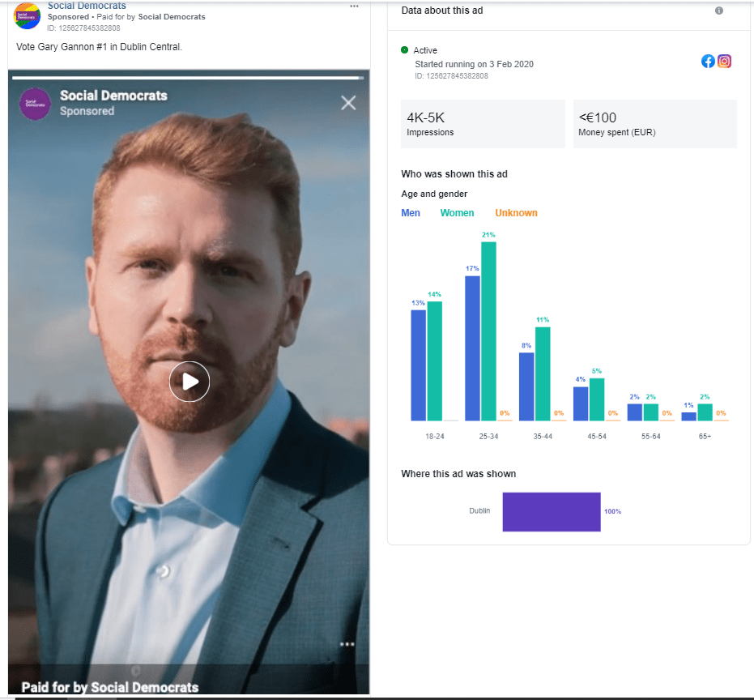Click the purple Dublin 100% location bar
This screenshot has height=700, width=754.
[552, 512]
